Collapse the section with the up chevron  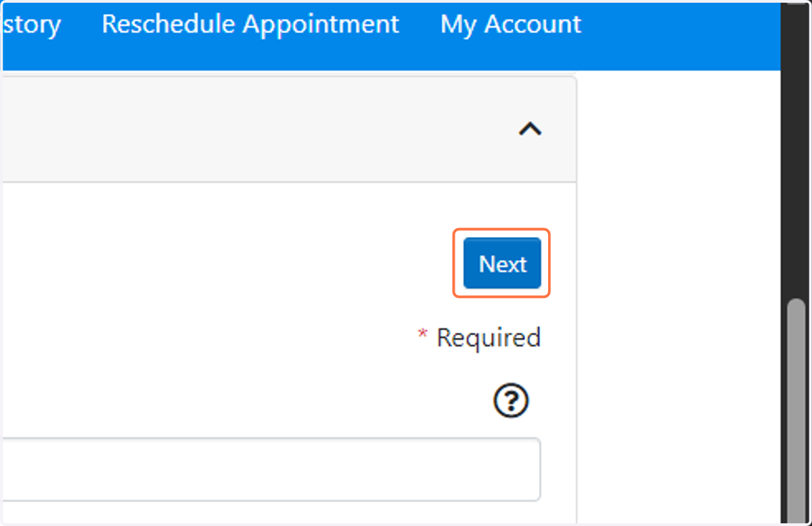tap(530, 129)
